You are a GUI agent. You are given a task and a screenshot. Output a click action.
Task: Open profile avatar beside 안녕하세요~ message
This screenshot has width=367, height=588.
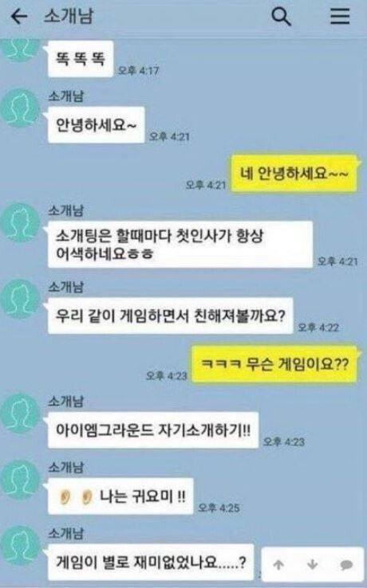[x=21, y=108]
